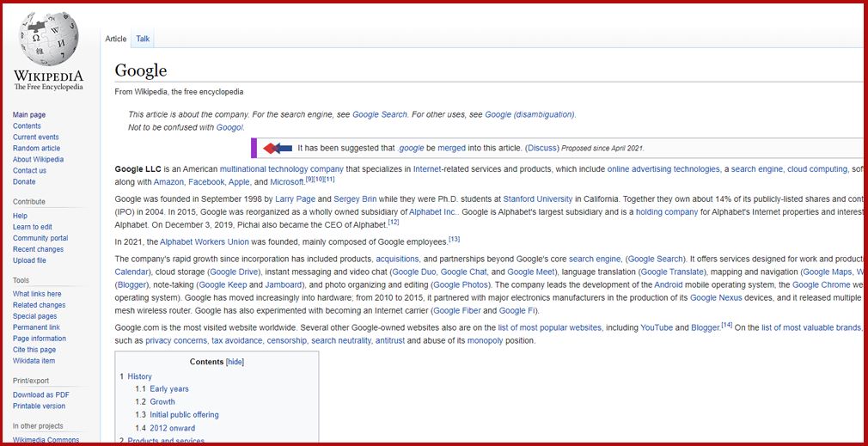The width and height of the screenshot is (868, 446).
Task: Click the Contact us link
Action: coord(29,170)
